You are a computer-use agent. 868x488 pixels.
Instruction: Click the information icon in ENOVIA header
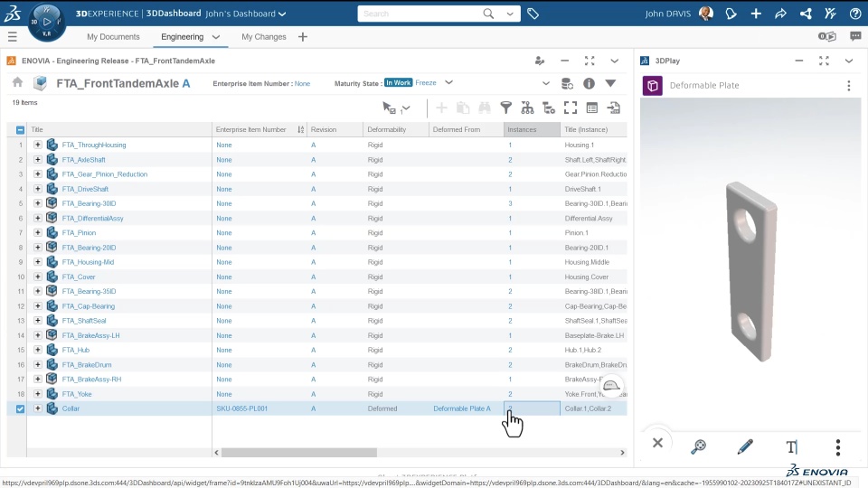(589, 83)
